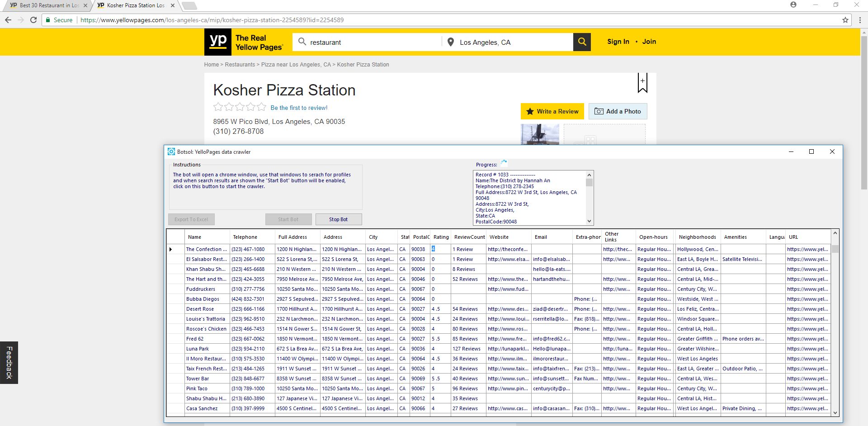Click the progress log scroll up arrow
Image resolution: width=868 pixels, height=426 pixels.
click(589, 175)
